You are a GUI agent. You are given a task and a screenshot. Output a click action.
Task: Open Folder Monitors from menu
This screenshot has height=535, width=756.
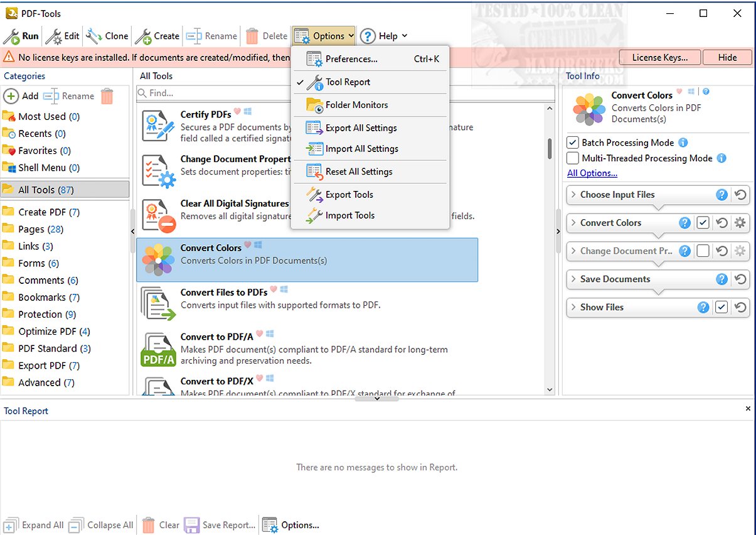370,105
